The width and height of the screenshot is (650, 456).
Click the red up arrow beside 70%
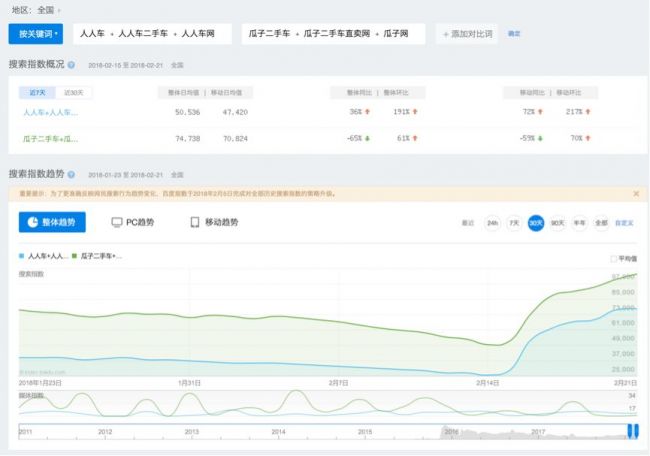(588, 138)
